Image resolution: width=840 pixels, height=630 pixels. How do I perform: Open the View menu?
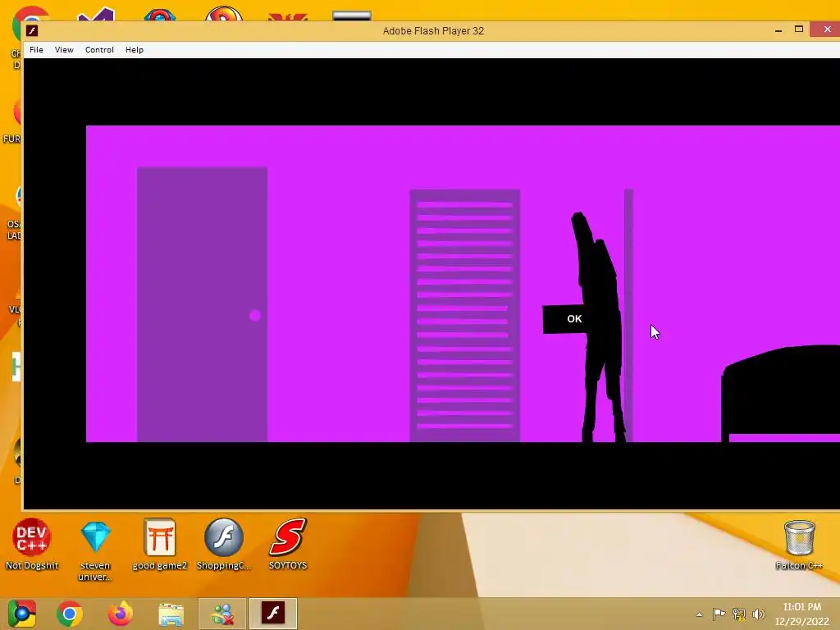[64, 50]
